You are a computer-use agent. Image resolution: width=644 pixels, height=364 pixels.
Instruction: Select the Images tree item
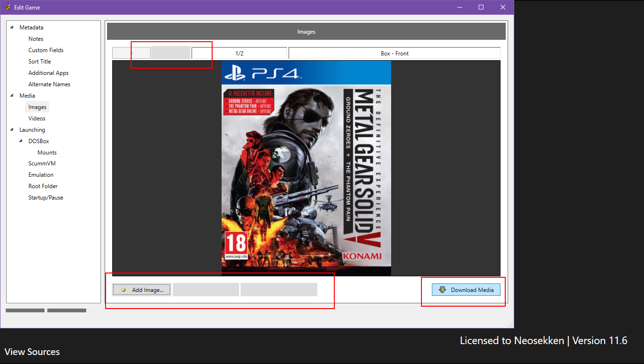click(37, 107)
